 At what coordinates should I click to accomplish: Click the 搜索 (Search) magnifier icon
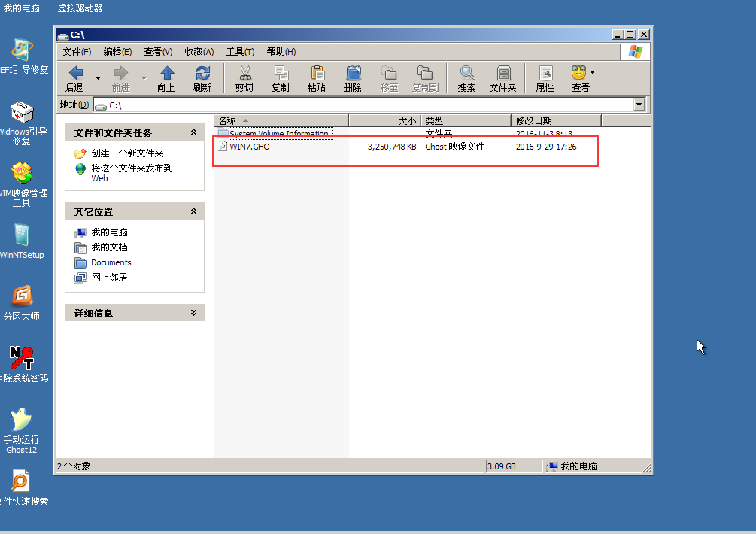(x=467, y=74)
